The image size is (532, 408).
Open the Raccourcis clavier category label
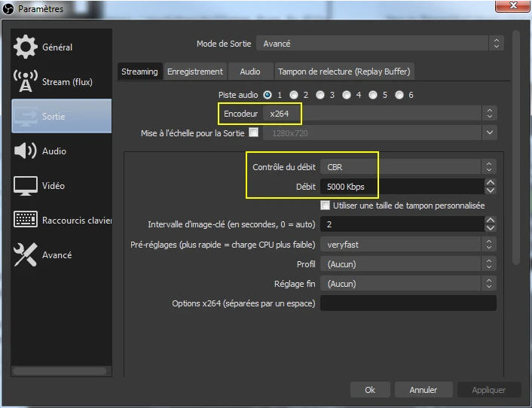click(77, 221)
